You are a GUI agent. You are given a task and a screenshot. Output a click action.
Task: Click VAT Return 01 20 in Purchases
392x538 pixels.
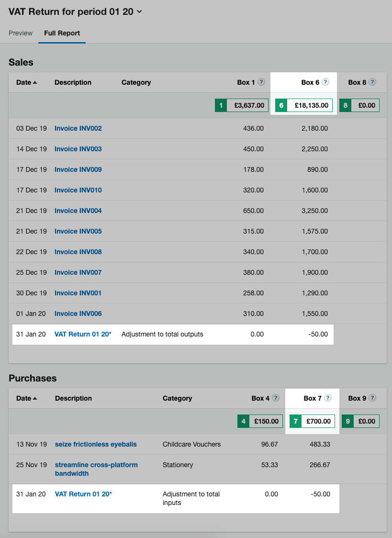click(83, 494)
